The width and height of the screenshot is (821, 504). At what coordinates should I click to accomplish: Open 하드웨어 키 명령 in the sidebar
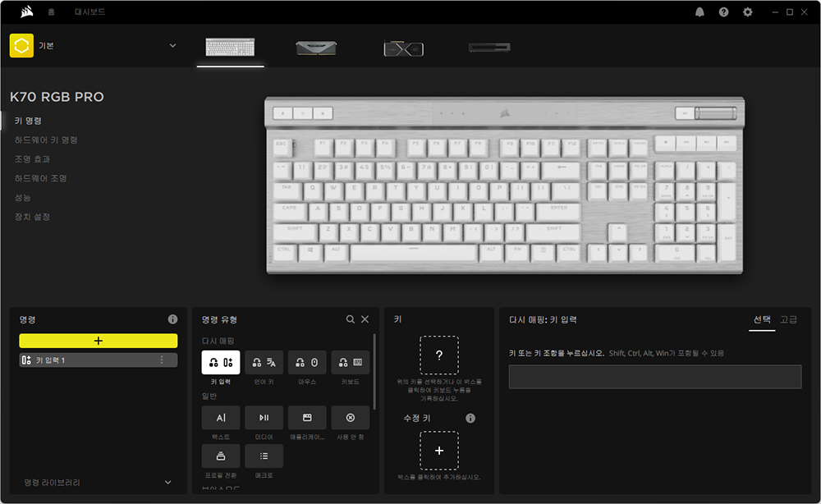46,140
